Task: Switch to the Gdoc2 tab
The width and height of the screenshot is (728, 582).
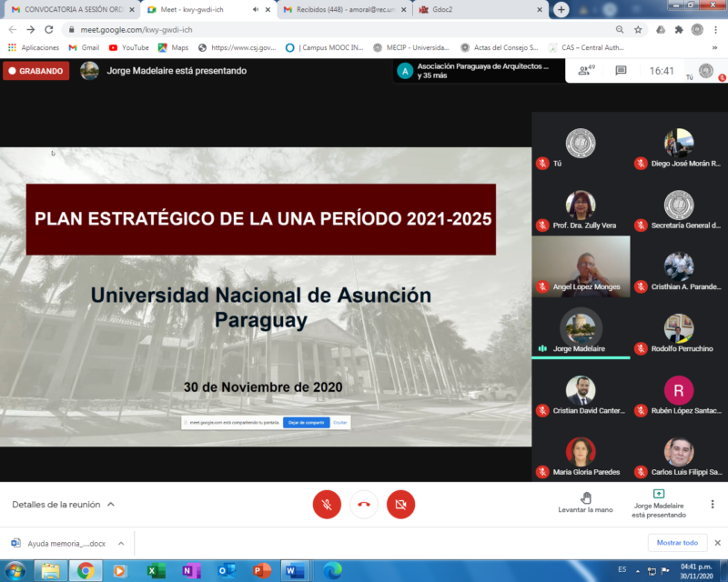Action: 480,9
